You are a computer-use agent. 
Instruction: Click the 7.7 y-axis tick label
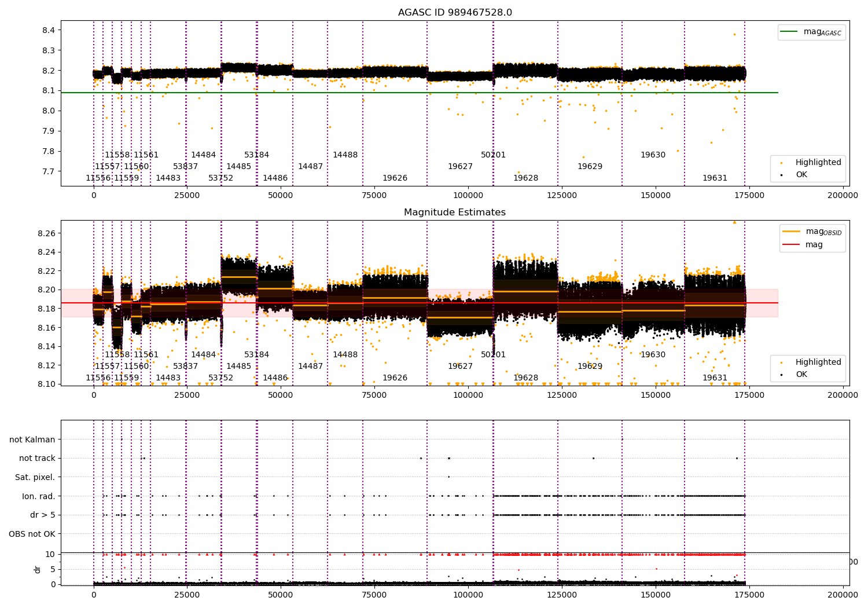tap(49, 171)
